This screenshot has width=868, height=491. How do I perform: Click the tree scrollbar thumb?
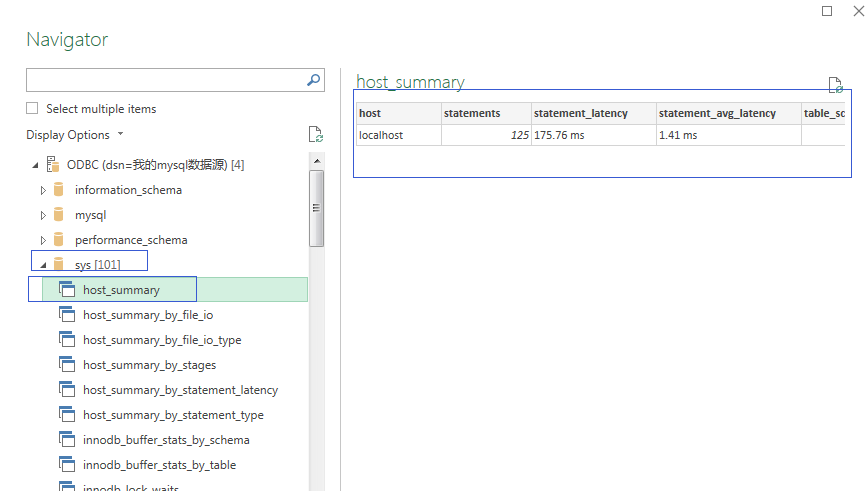click(317, 208)
